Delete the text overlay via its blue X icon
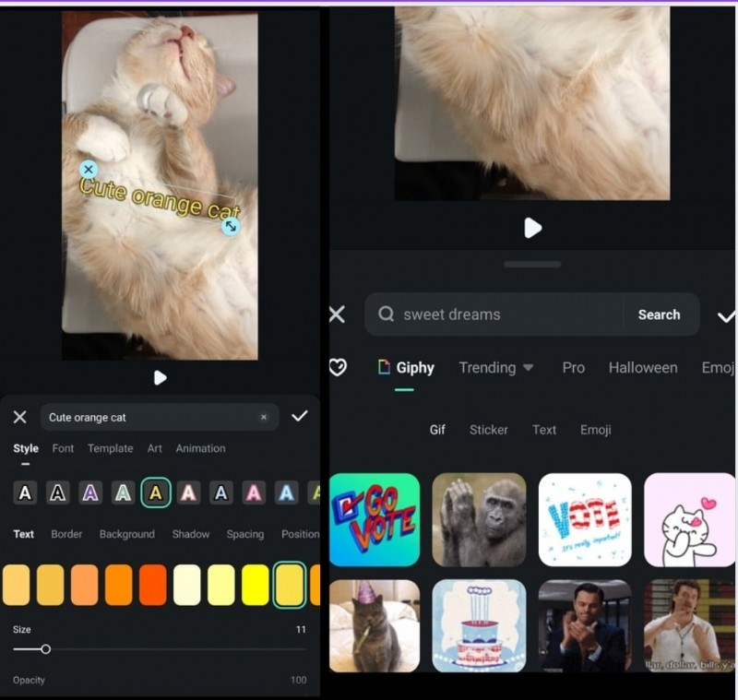Screen dimensions: 738x700 pyautogui.click(x=89, y=169)
